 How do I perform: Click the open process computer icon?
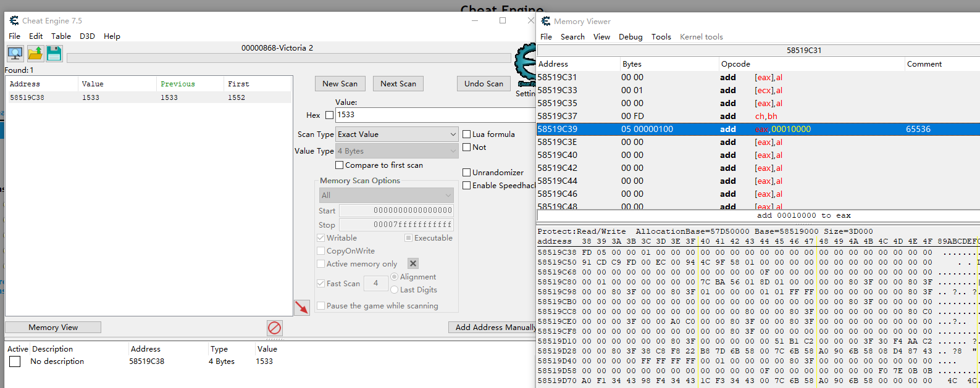tap(15, 54)
